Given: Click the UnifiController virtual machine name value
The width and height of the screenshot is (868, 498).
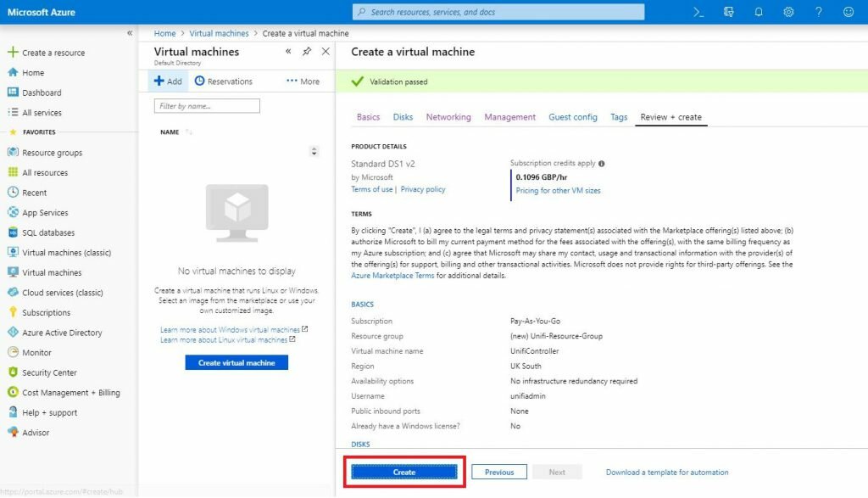Looking at the screenshot, I should 535,351.
